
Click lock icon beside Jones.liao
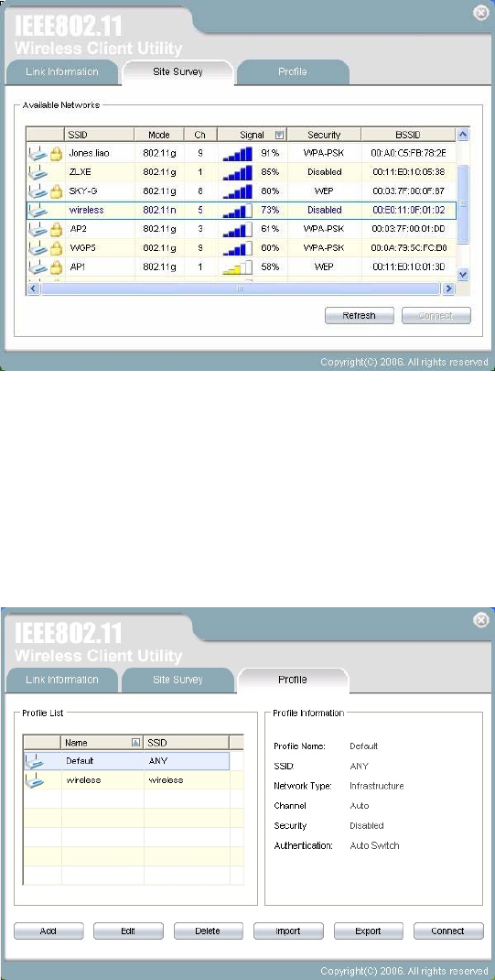pyautogui.click(x=56, y=153)
